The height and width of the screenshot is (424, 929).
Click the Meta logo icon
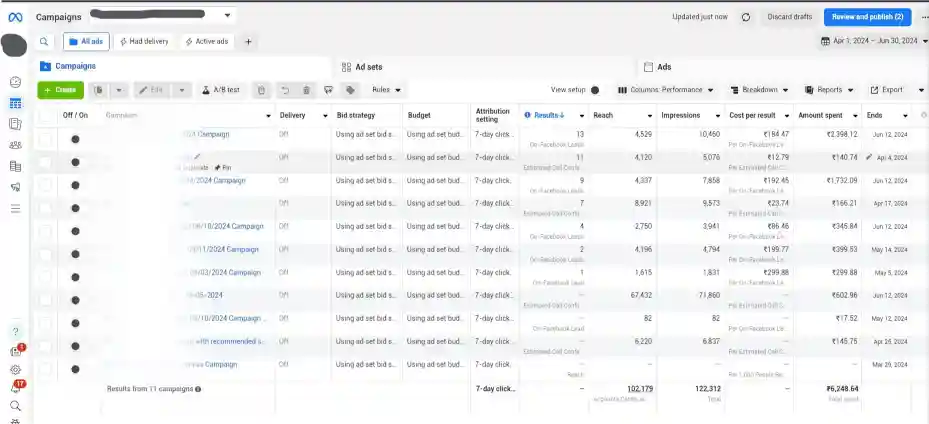(x=16, y=17)
